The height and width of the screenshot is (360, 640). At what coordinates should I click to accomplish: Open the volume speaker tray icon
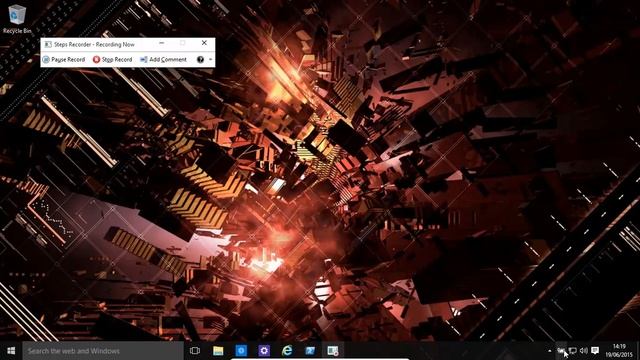(x=584, y=351)
